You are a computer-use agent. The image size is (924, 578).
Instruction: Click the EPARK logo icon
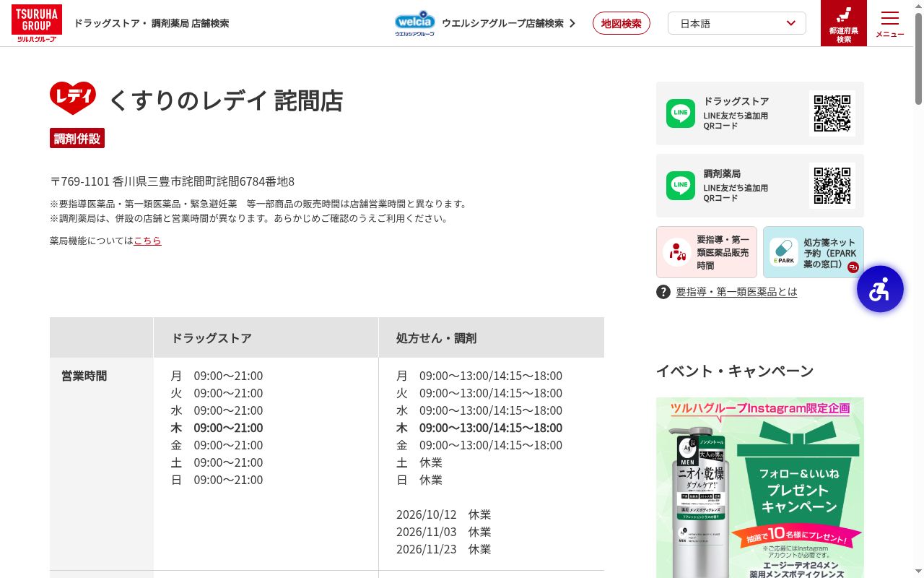(784, 252)
